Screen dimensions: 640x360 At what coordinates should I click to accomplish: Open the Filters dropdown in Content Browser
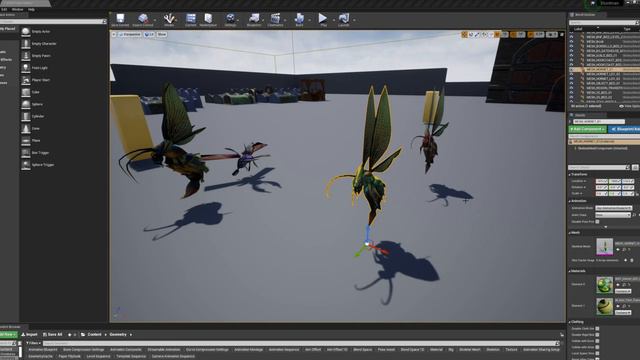pos(33,344)
